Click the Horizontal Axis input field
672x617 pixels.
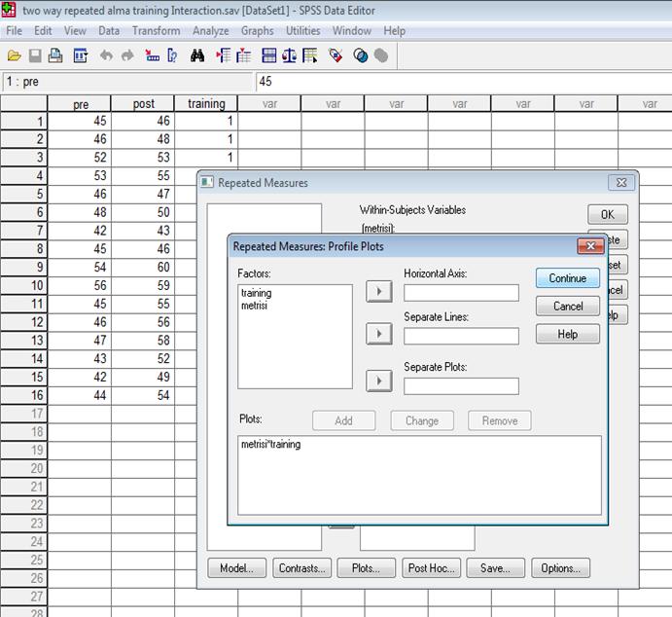(x=461, y=293)
